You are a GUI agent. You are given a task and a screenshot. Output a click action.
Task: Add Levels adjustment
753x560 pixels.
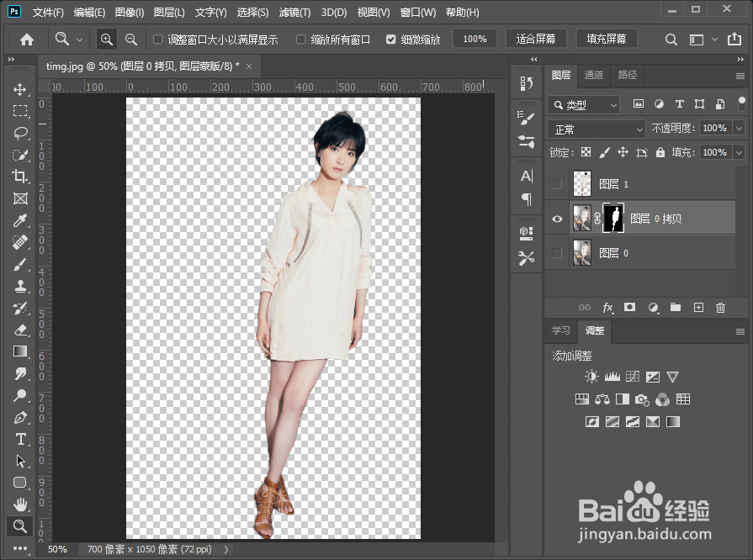coord(612,377)
